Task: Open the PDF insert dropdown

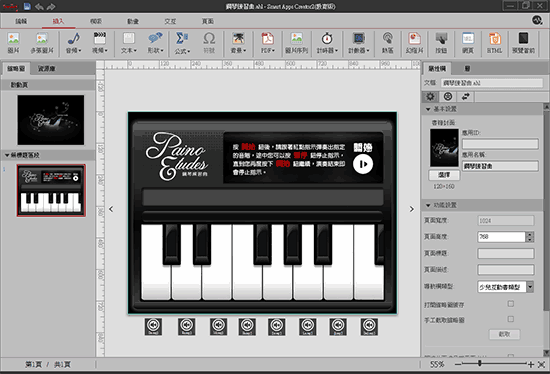Action: tap(267, 43)
